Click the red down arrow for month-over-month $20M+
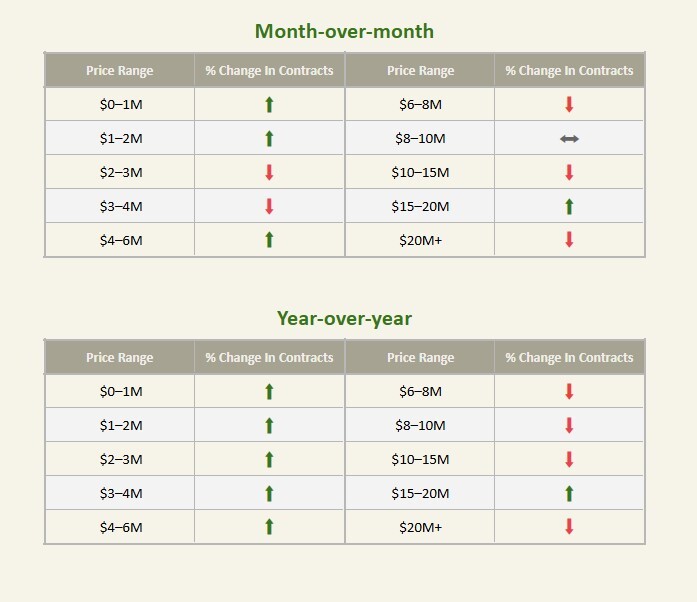 tap(569, 240)
